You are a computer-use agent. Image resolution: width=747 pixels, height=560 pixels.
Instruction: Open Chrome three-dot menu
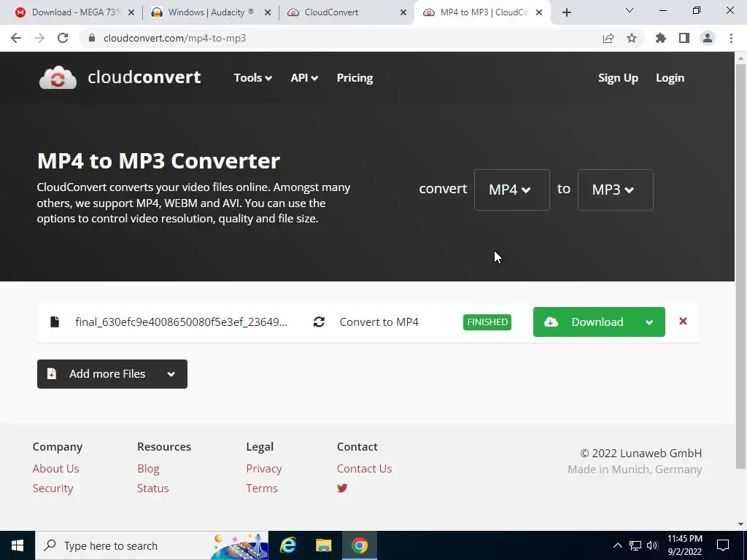[731, 38]
